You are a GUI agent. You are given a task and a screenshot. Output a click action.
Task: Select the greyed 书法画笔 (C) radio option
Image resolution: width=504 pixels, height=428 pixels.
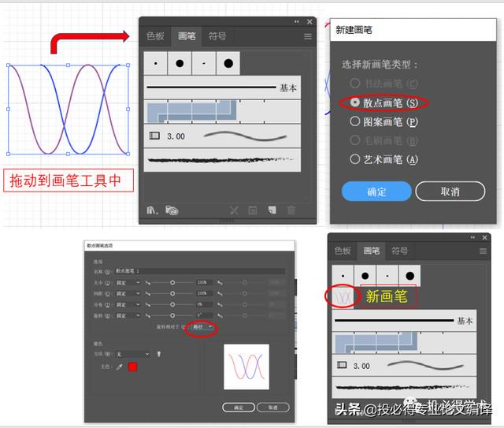(355, 84)
